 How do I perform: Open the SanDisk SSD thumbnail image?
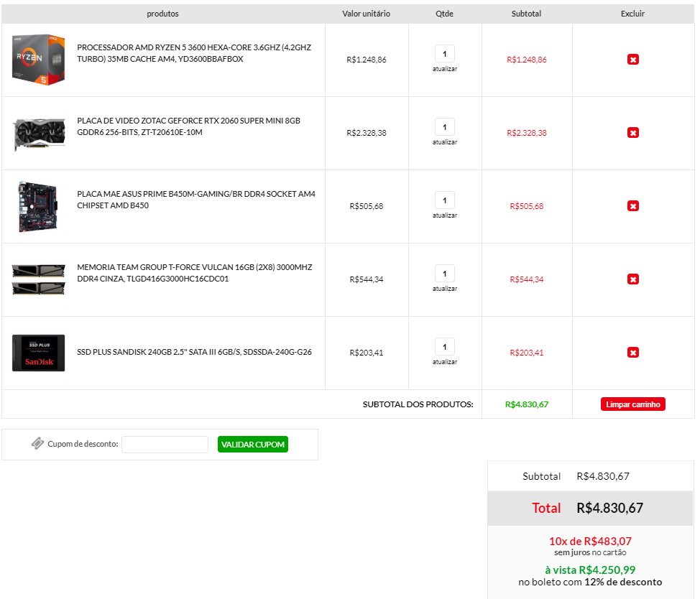point(38,353)
